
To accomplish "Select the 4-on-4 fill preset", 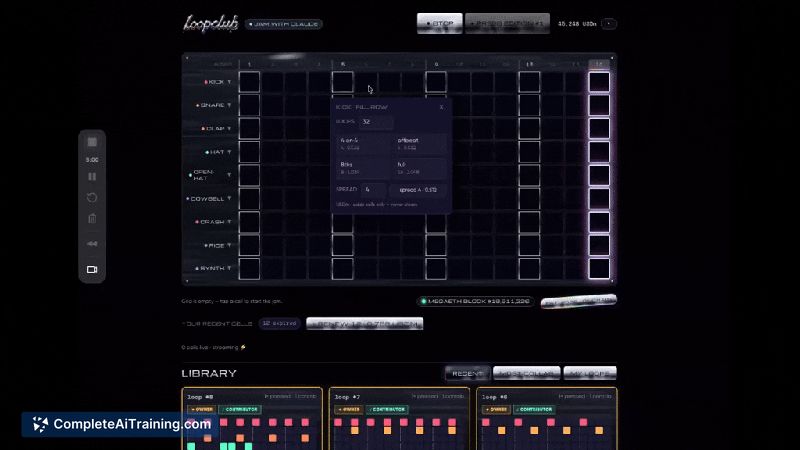I will [x=363, y=143].
